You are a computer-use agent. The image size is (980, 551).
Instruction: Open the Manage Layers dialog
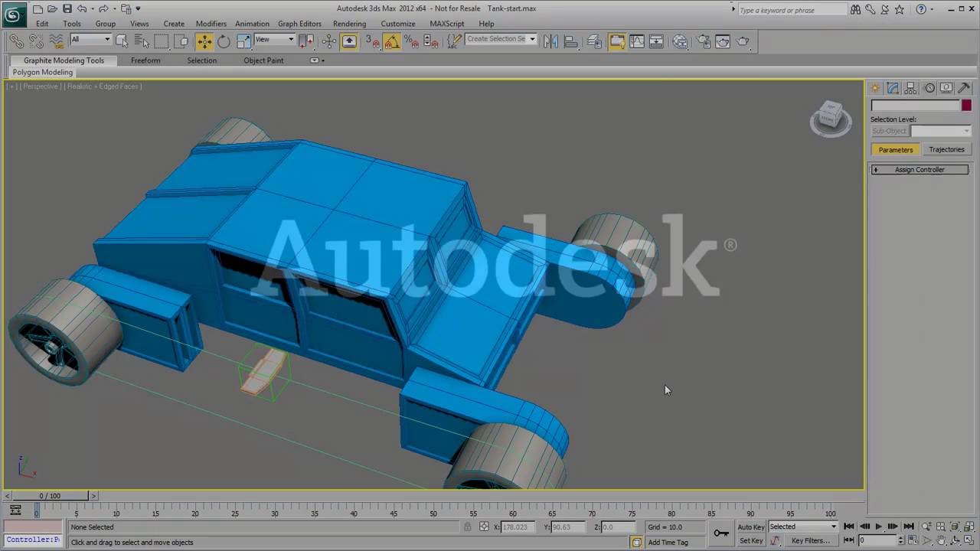click(595, 41)
